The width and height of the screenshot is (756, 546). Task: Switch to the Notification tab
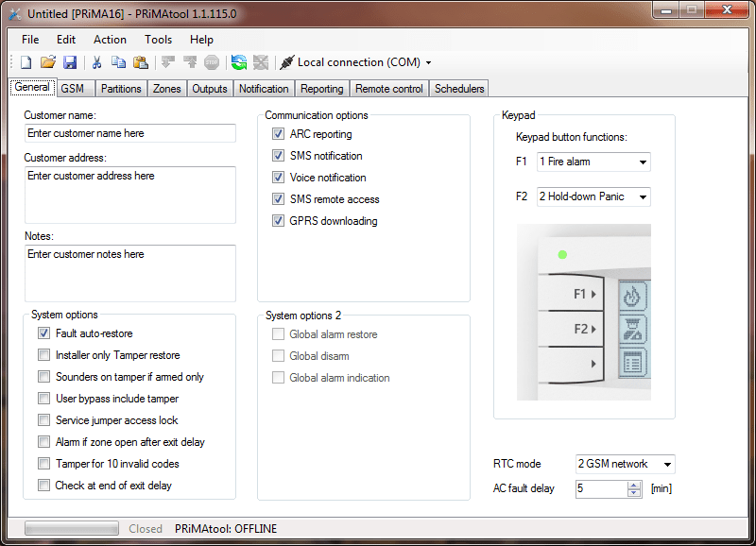click(x=264, y=89)
